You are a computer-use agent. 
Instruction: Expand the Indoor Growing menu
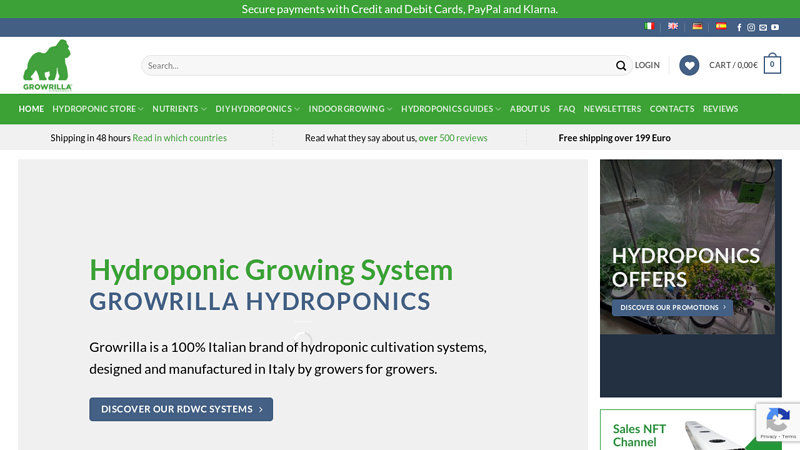(350, 109)
